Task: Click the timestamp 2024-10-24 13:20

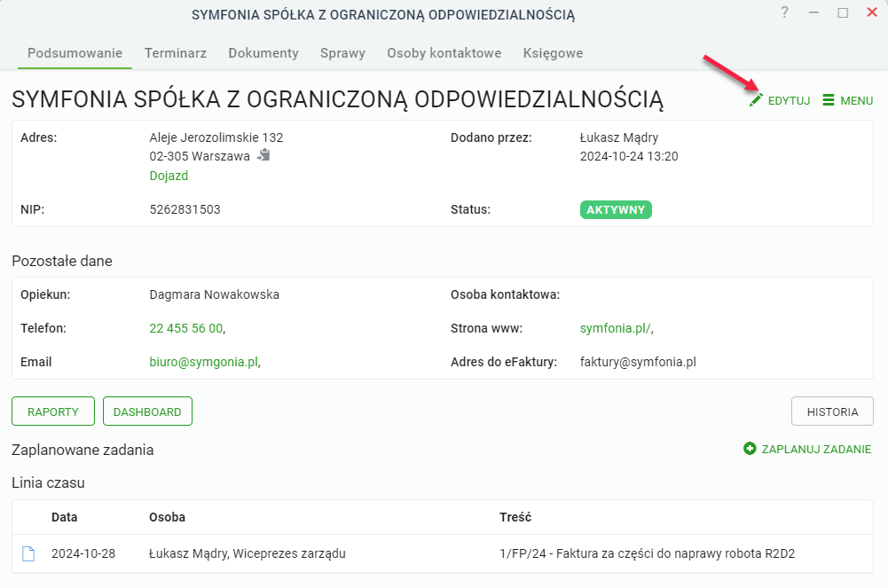Action: click(629, 156)
